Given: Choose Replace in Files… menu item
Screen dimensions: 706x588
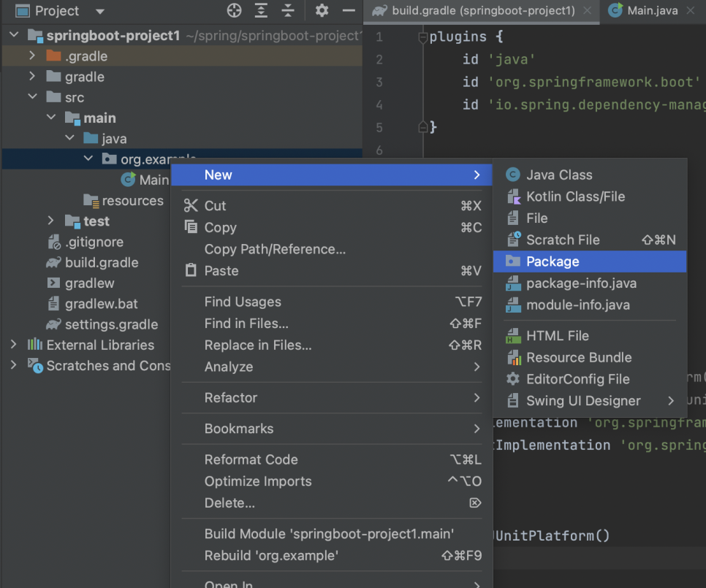Looking at the screenshot, I should [x=332, y=345].
